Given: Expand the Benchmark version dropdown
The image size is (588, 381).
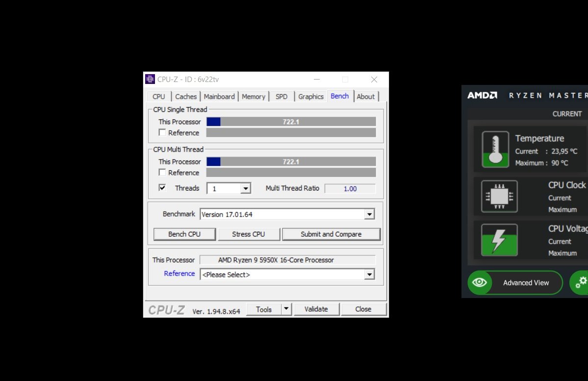Looking at the screenshot, I should click(369, 215).
